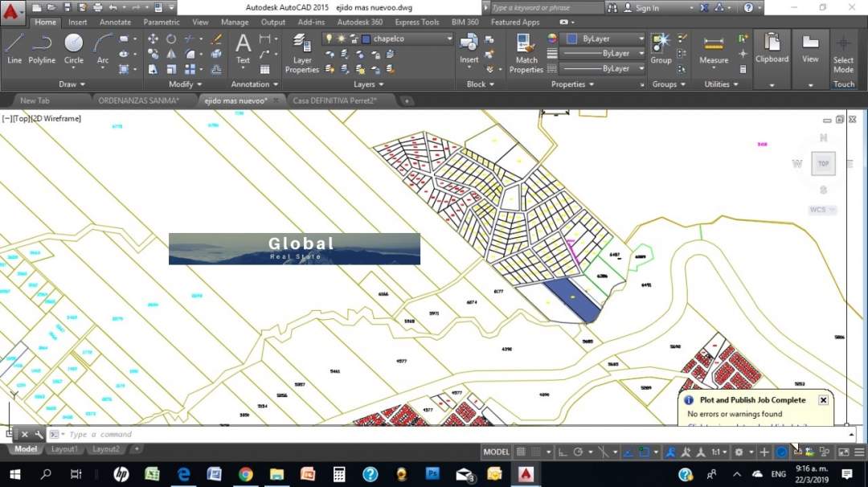Open the chapelco layer dropdown

tap(449, 39)
